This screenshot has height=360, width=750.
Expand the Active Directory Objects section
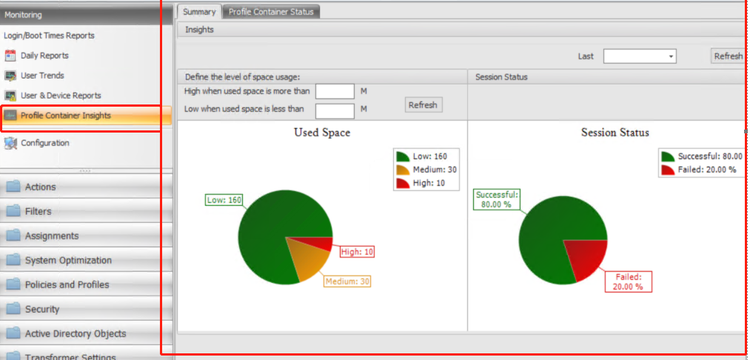86,333
